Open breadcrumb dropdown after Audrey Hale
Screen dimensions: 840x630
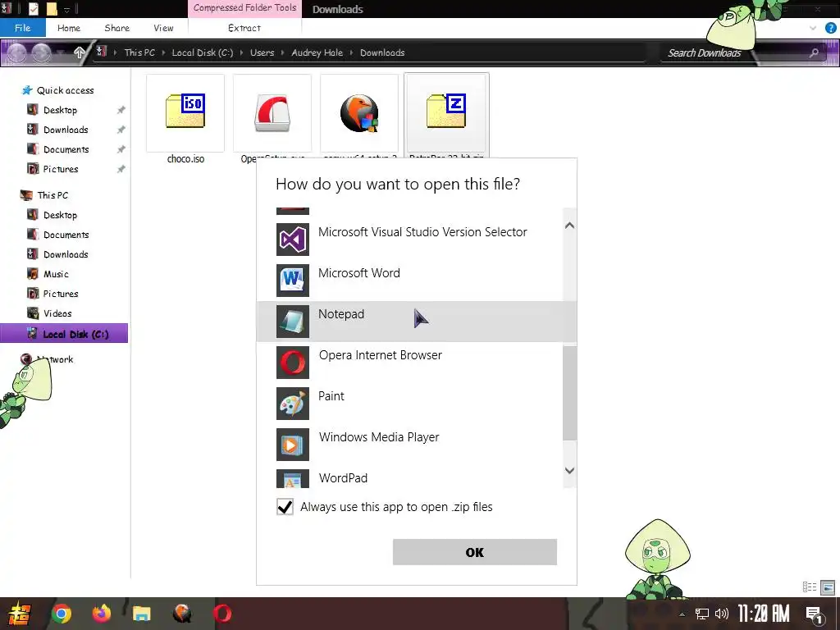351,52
